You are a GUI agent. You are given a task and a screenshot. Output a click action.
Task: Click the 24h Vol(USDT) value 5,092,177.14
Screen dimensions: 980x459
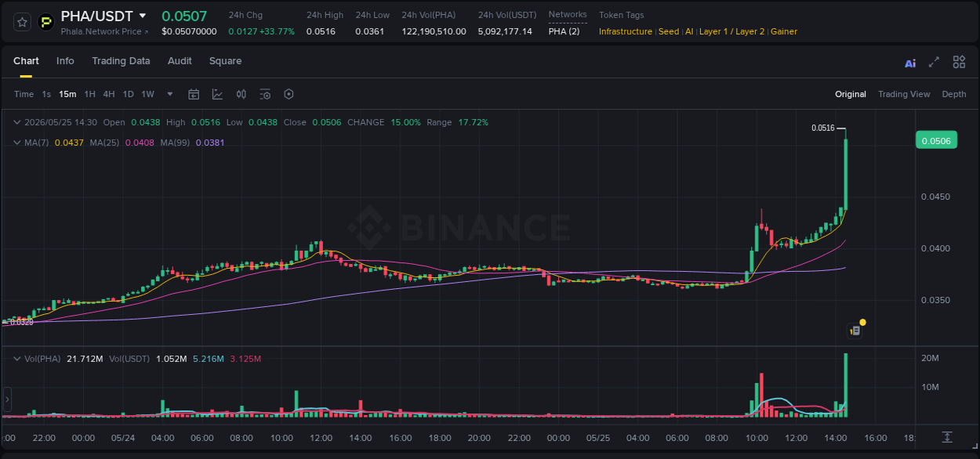point(505,31)
